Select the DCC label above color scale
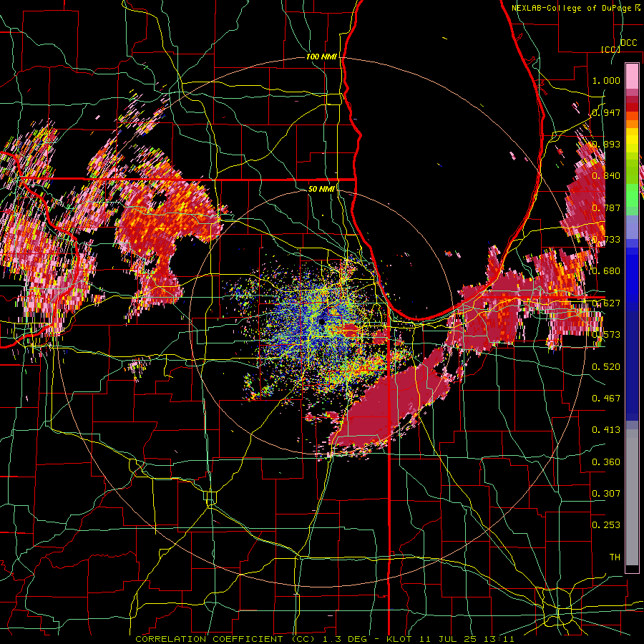Screen dimensions: 644x644 click(x=628, y=43)
